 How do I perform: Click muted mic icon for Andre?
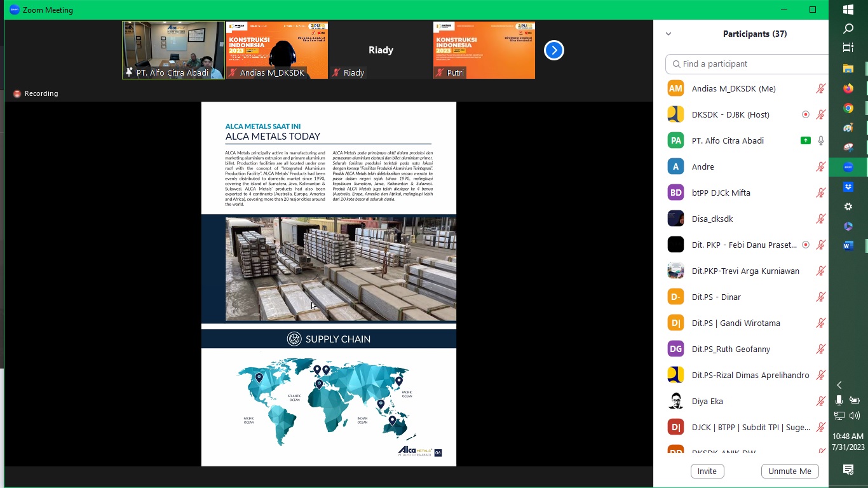pos(821,166)
